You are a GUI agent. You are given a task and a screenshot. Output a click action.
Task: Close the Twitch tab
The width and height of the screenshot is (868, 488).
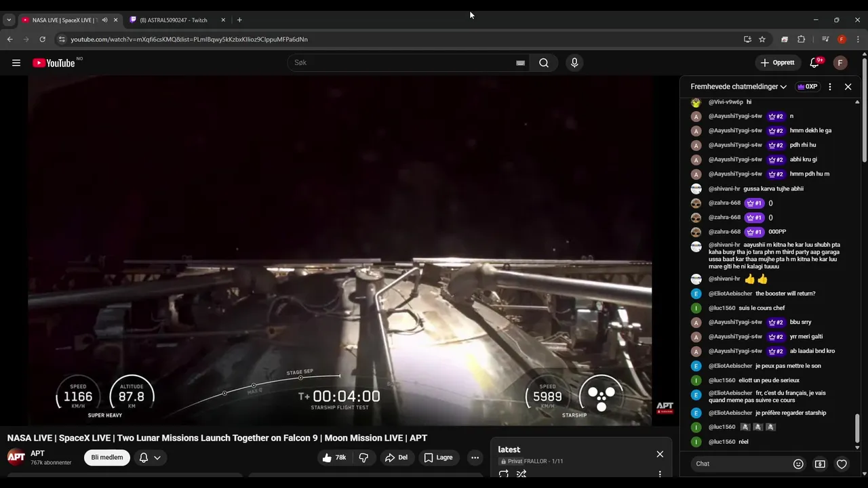[223, 20]
